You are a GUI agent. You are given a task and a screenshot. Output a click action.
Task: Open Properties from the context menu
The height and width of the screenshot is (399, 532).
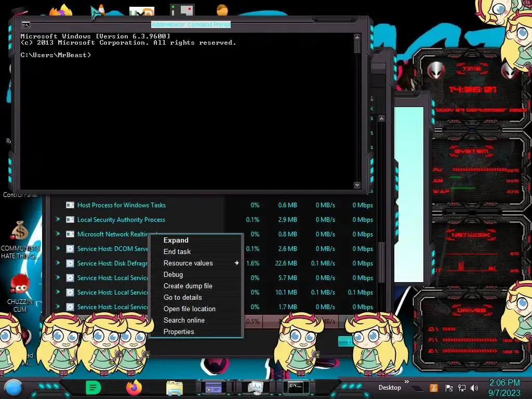tap(179, 332)
